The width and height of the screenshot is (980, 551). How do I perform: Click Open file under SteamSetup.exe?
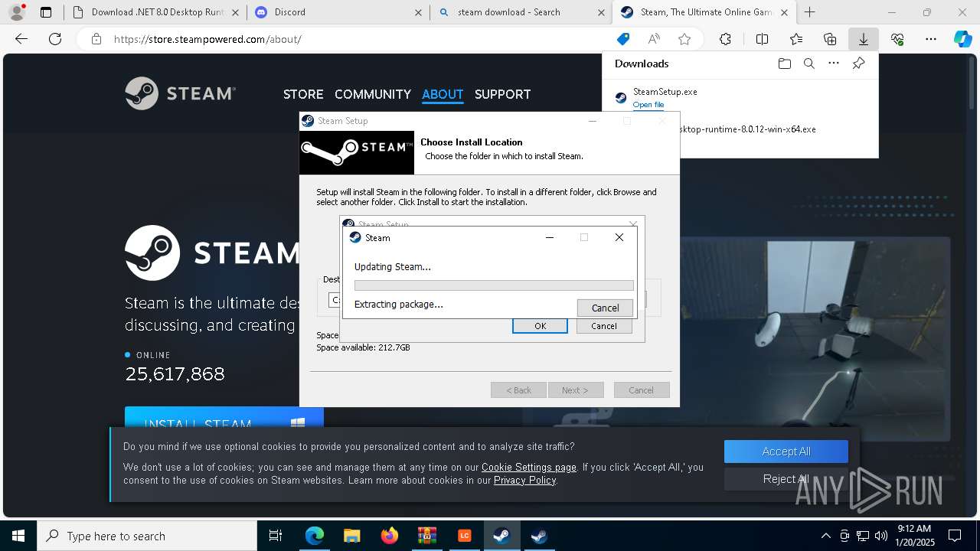pos(648,105)
